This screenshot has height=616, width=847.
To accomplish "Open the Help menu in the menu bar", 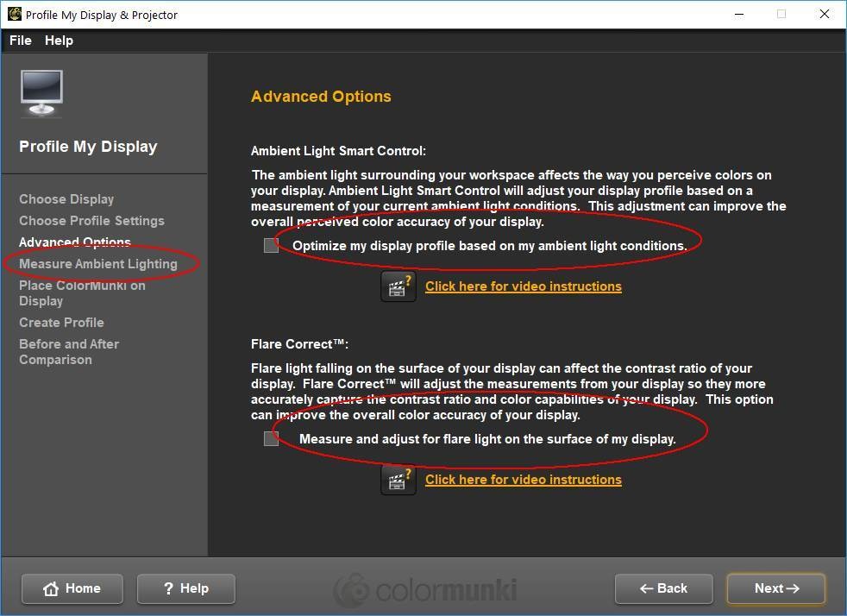I will [x=59, y=41].
